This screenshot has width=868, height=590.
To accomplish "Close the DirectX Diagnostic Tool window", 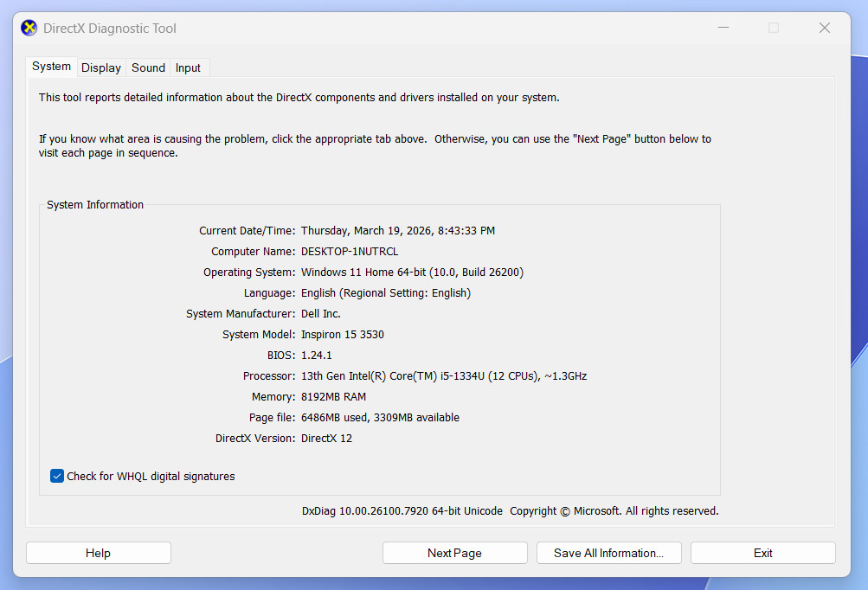I will click(x=825, y=28).
